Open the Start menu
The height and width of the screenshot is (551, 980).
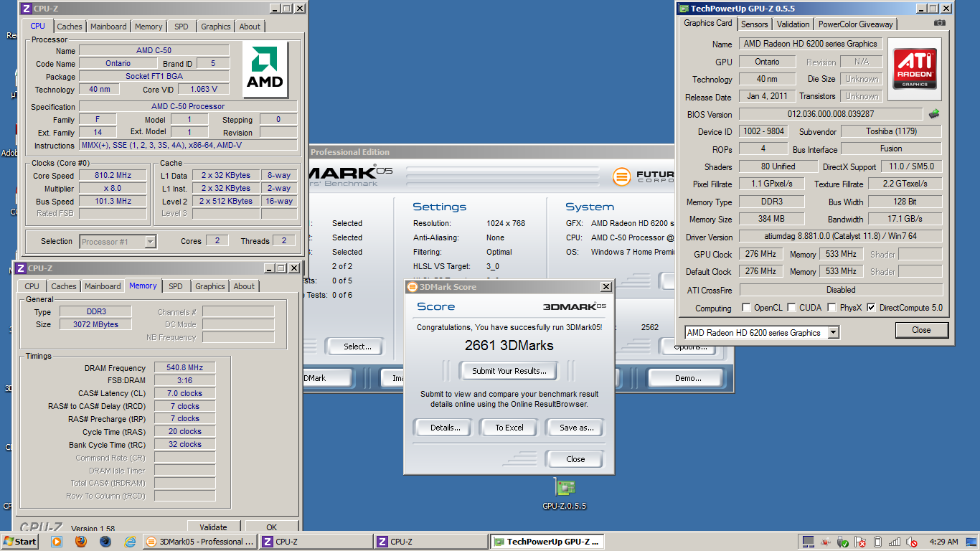pos(20,542)
